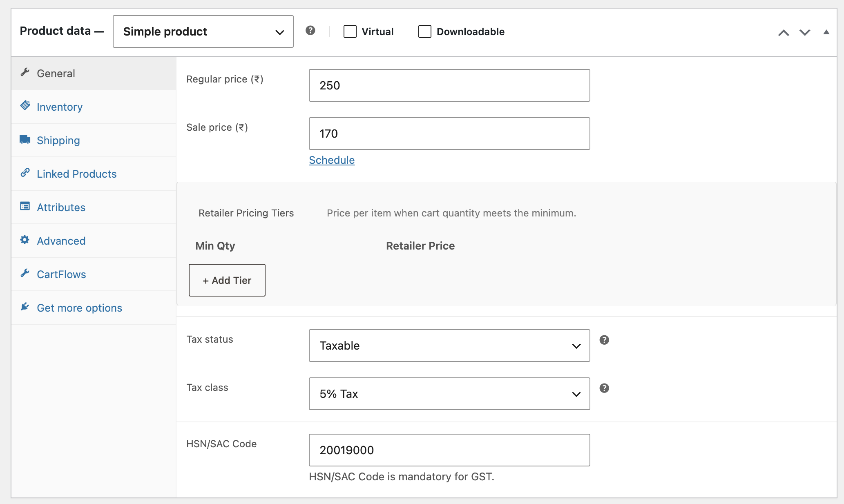Click the Get more options plug icon
Image resolution: width=844 pixels, height=504 pixels.
[25, 306]
